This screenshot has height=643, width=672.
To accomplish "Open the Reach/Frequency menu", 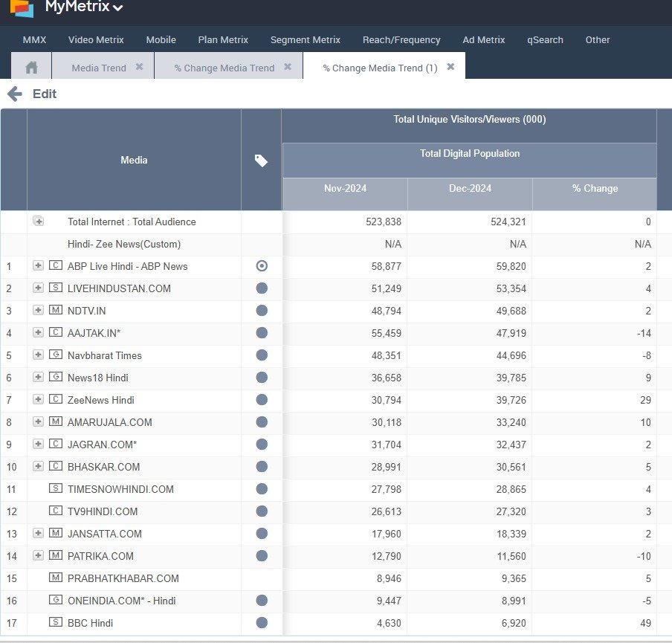I will point(401,40).
